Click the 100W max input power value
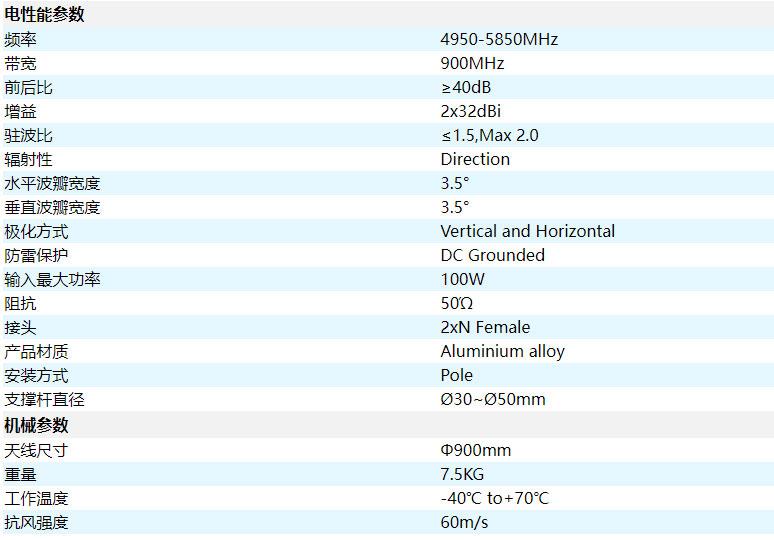This screenshot has height=540, width=774. tap(461, 280)
